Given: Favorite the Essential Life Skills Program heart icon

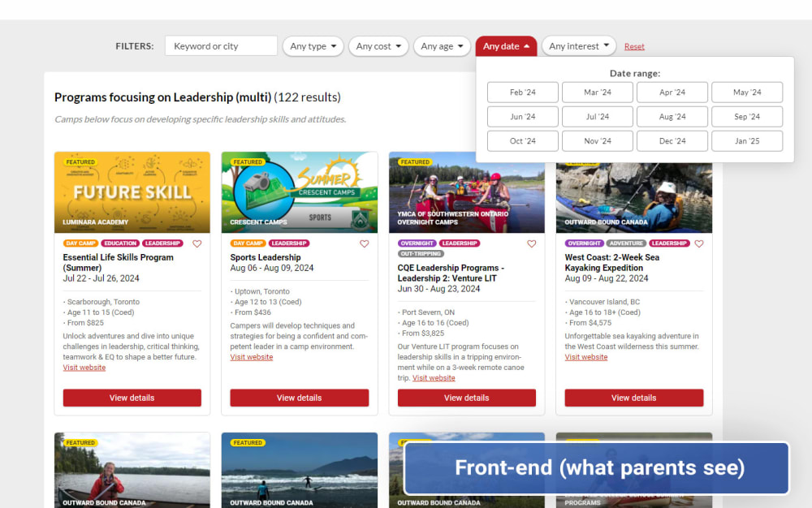Looking at the screenshot, I should tap(197, 243).
